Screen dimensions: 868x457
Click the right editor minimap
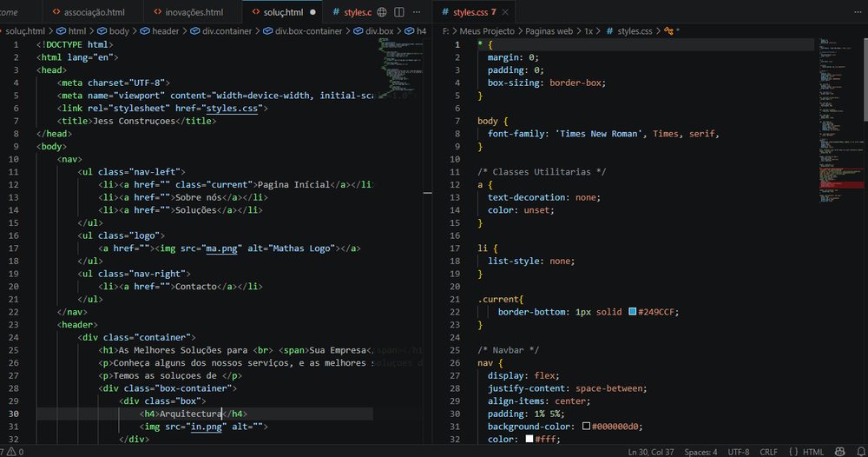point(840,122)
